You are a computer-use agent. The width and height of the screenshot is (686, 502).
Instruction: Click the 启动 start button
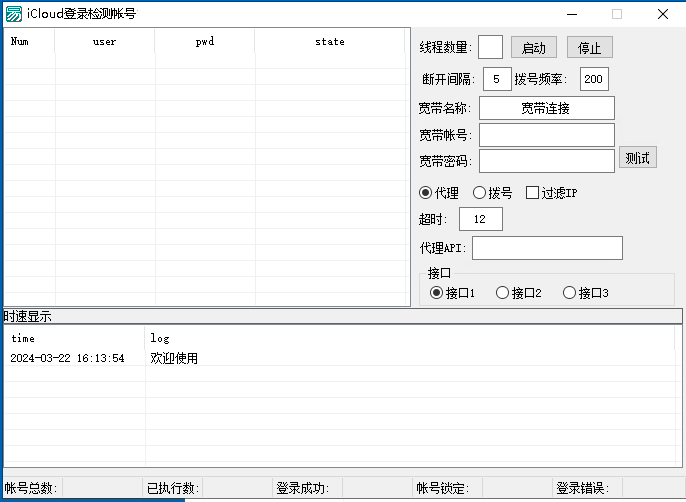[x=534, y=48]
